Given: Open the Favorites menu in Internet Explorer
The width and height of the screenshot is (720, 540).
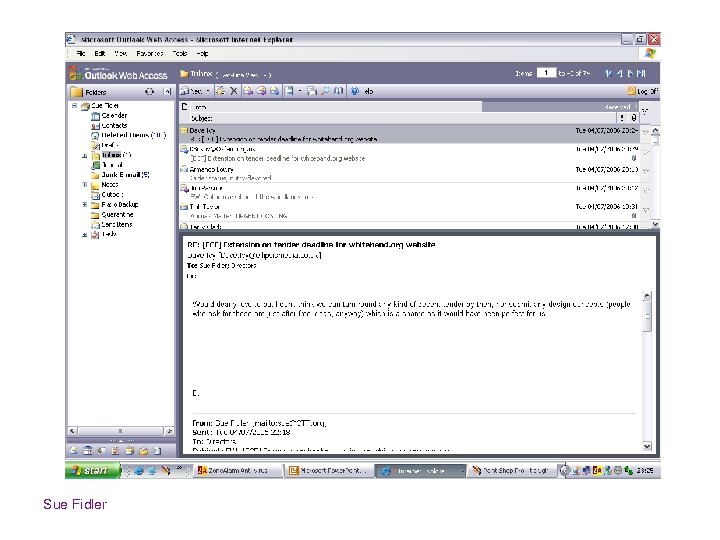Looking at the screenshot, I should point(150,54).
